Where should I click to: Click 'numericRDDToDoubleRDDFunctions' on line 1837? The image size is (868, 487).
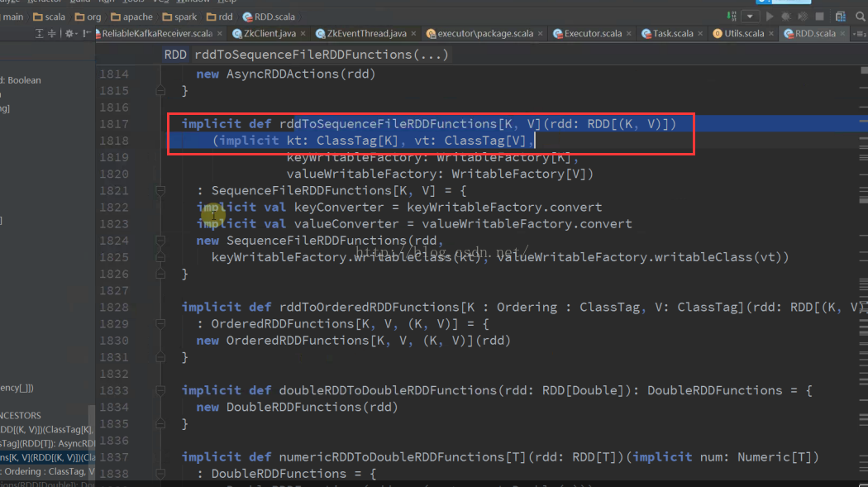[x=392, y=457]
